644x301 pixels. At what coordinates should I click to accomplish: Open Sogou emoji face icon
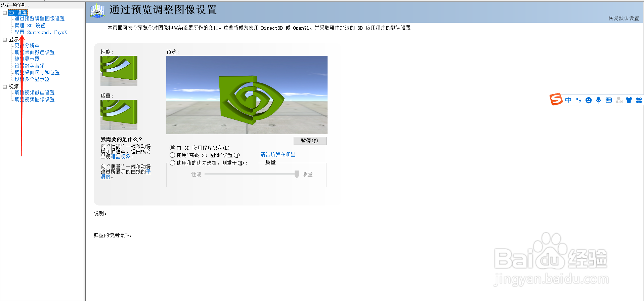pos(589,100)
